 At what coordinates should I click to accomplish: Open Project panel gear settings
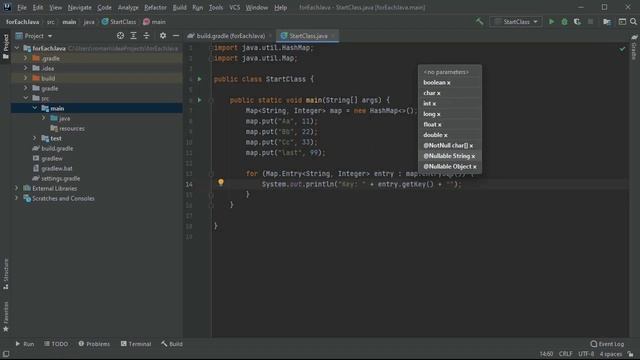point(163,36)
